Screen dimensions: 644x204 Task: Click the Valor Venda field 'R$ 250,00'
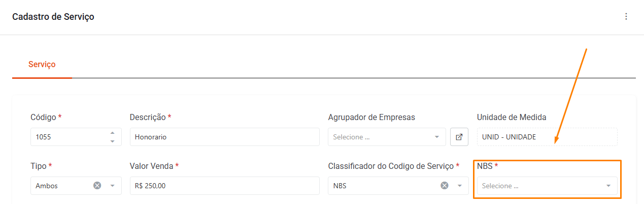coord(224,186)
